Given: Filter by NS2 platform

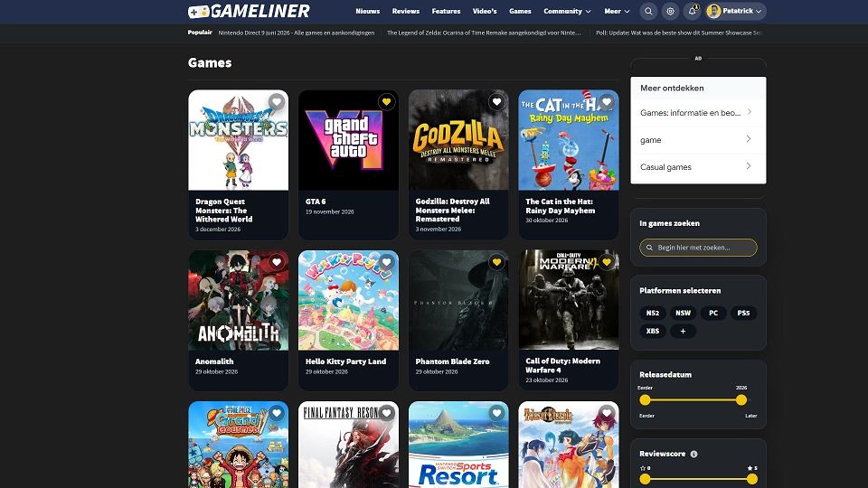Looking at the screenshot, I should coord(653,314).
